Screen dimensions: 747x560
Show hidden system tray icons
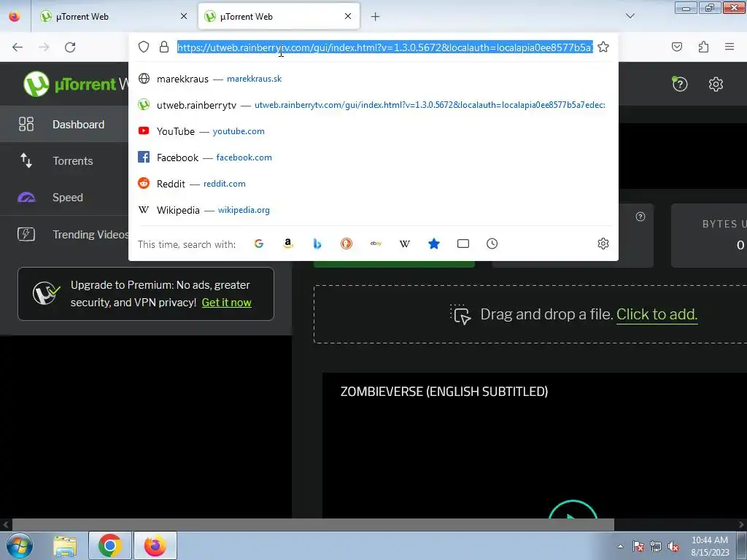(x=620, y=546)
